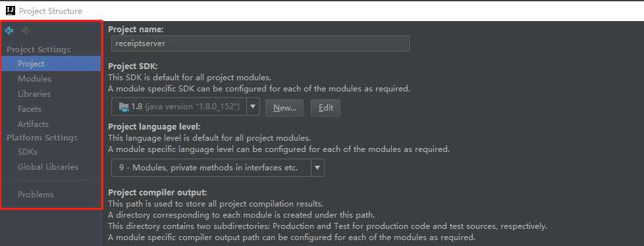Open the Modules settings section
This screenshot has height=246, width=644.
[34, 79]
